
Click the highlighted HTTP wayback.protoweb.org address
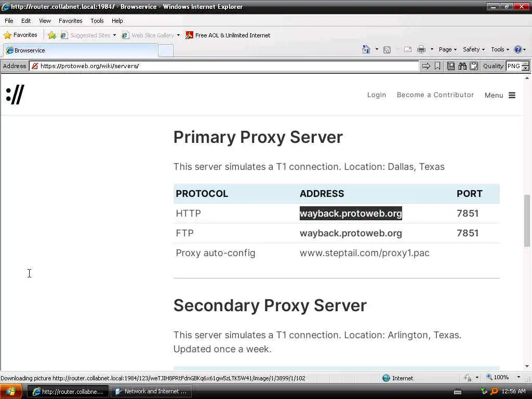tap(351, 214)
